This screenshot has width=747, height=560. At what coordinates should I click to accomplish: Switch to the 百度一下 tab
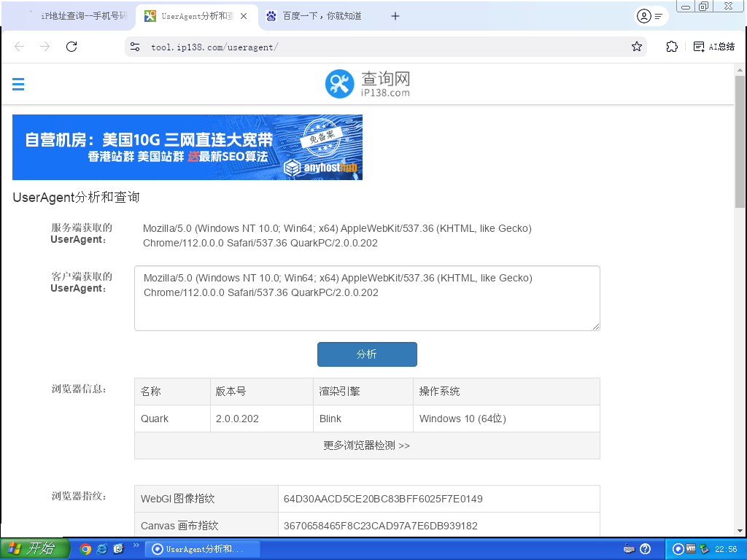[x=321, y=16]
